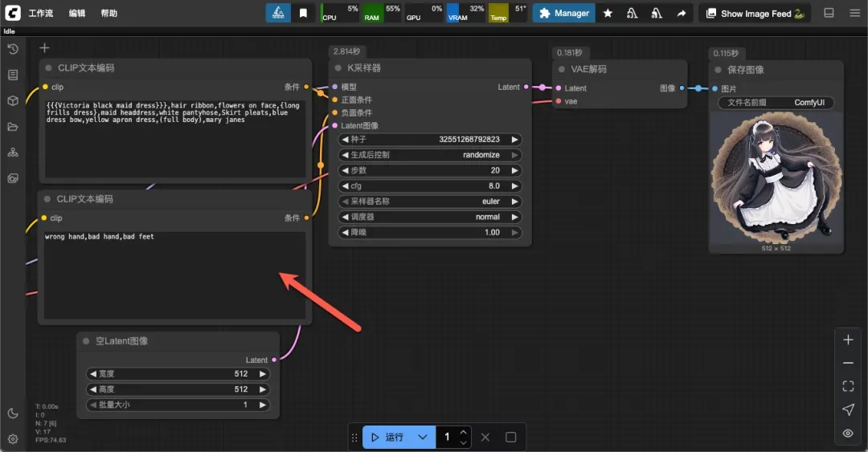Adjust the 降噪 1.00 slider field
Viewport: 868px width, 452px height.
[430, 232]
